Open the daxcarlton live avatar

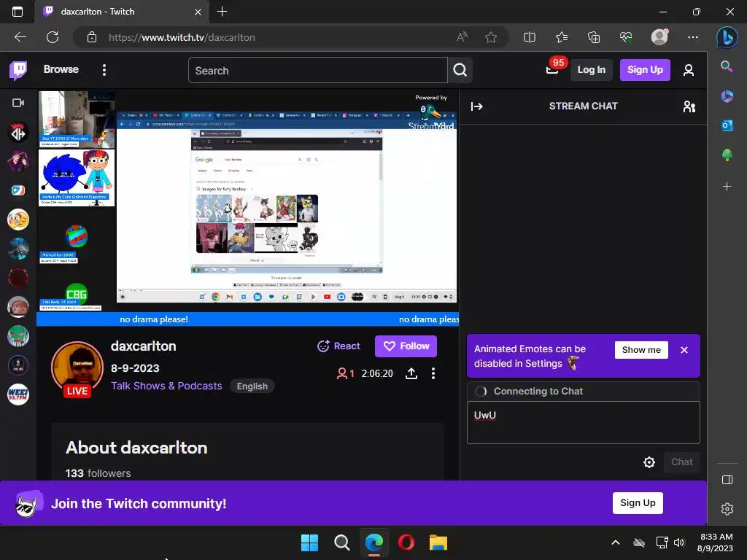(77, 369)
